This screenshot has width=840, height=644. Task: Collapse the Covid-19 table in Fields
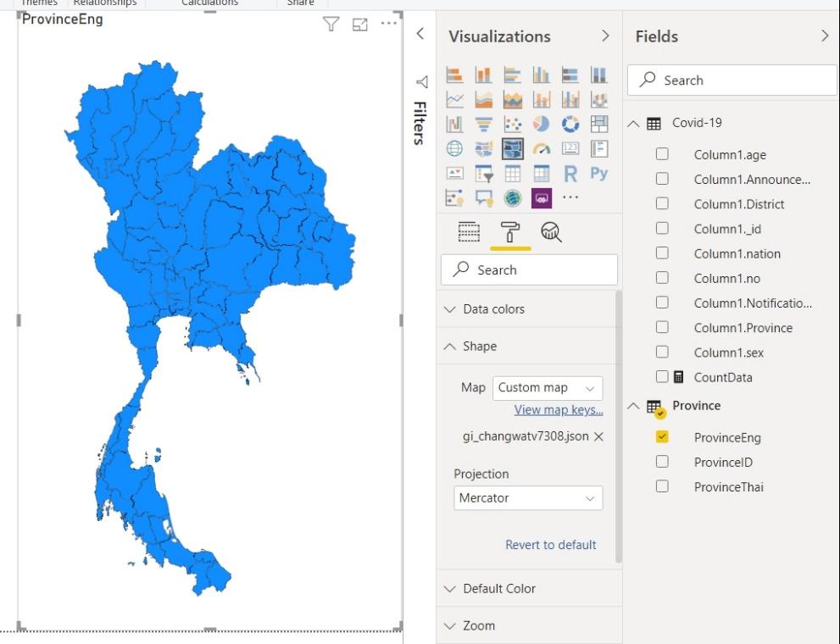pyautogui.click(x=633, y=122)
